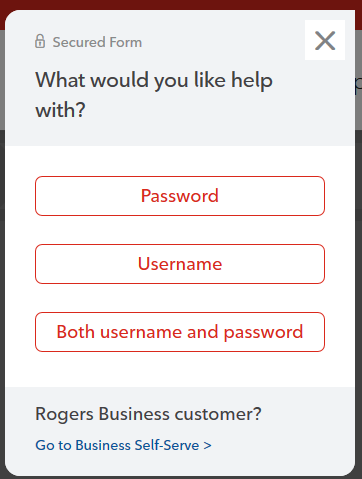Get help recovering only your username
Screen dimensions: 362x479
pyautogui.click(x=180, y=264)
